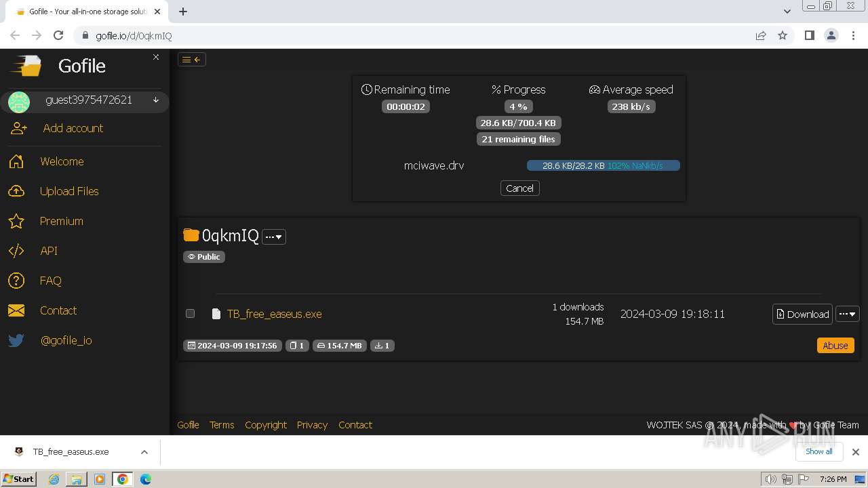Click the Add account person icon

(x=19, y=128)
